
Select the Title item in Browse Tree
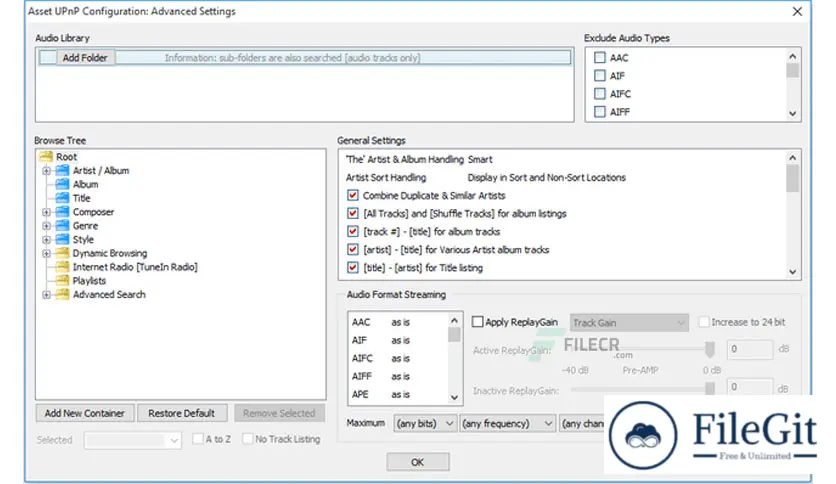(x=81, y=198)
